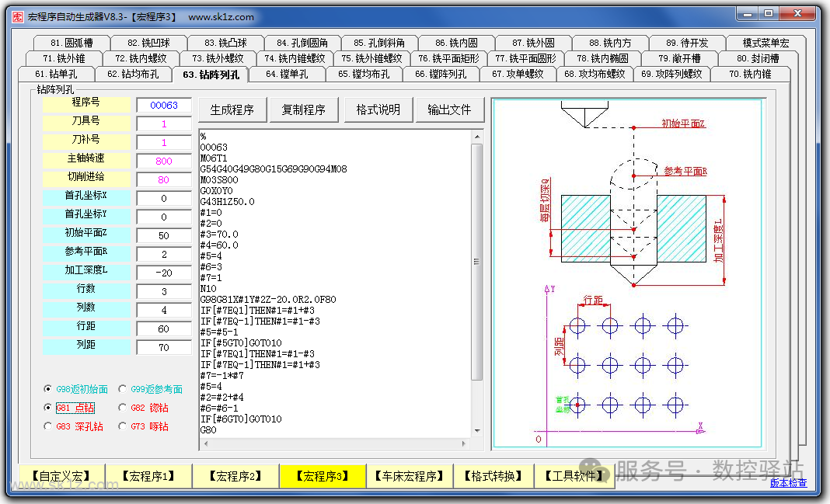The image size is (830, 504).
Task: Select G99返参考面 radio button
Action: click(x=150, y=389)
